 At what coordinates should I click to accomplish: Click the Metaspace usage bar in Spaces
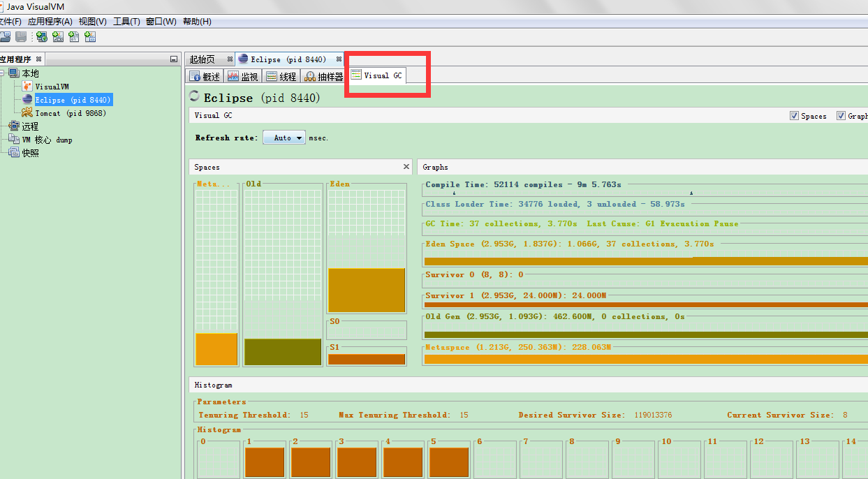(x=216, y=349)
